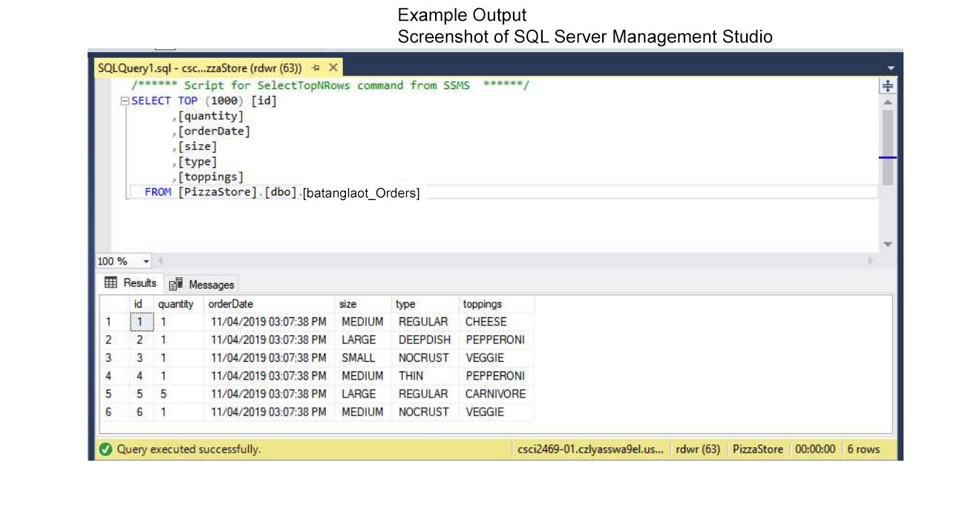Click the type column header
980x506 pixels.
425,304
